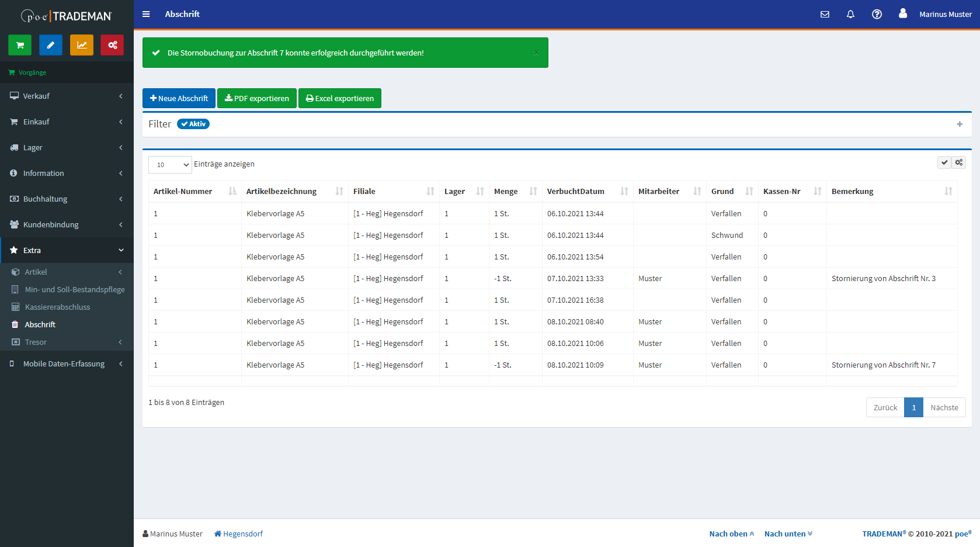The image size is (980, 547).
Task: Select Min- und Soll-Bestandspflege menu item
Action: coord(74,289)
